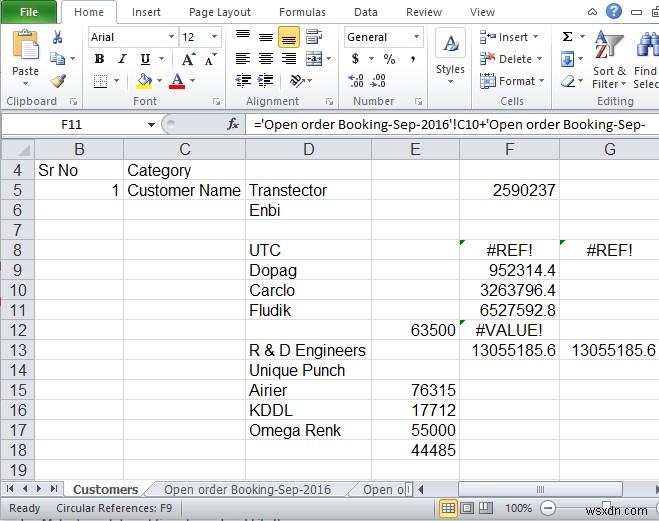The width and height of the screenshot is (659, 521).
Task: Click the Percent Style icon
Action: tap(389, 59)
